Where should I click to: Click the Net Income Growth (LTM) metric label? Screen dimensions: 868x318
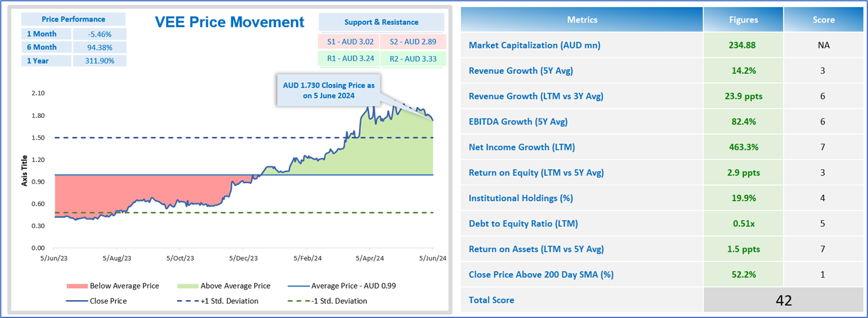click(x=522, y=147)
